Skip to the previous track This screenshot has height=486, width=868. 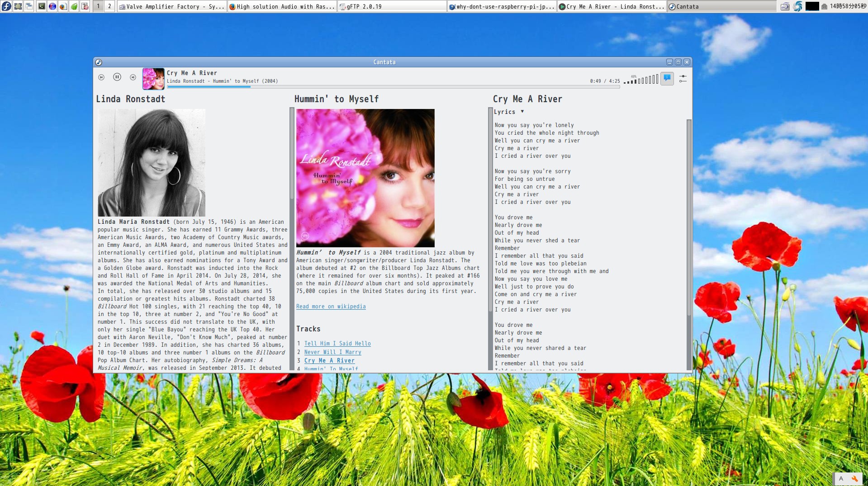coord(101,77)
